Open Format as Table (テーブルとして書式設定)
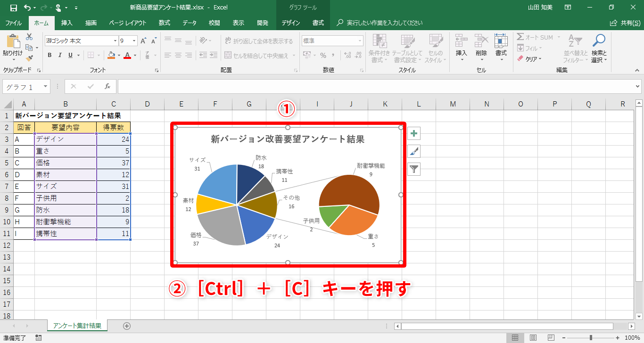644x343 pixels. (407, 48)
